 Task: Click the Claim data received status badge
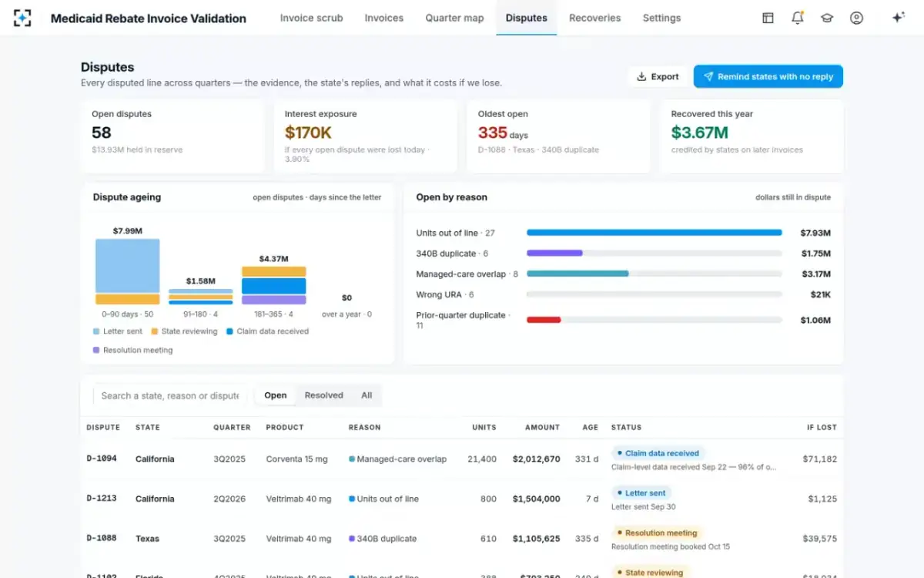pos(658,453)
